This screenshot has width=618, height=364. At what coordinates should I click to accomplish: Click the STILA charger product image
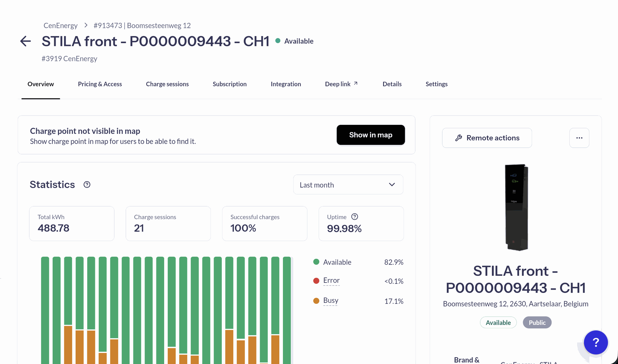516,207
